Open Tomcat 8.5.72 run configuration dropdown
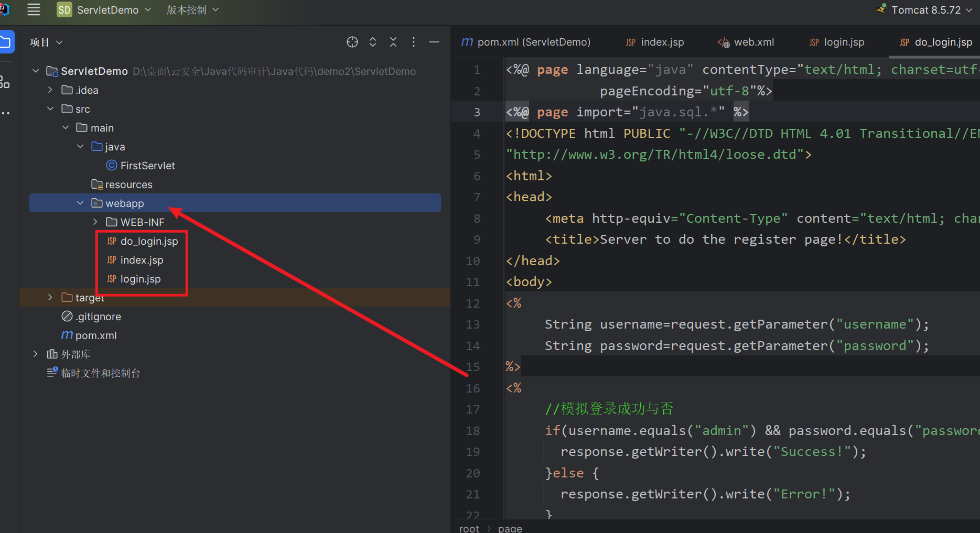 (926, 10)
